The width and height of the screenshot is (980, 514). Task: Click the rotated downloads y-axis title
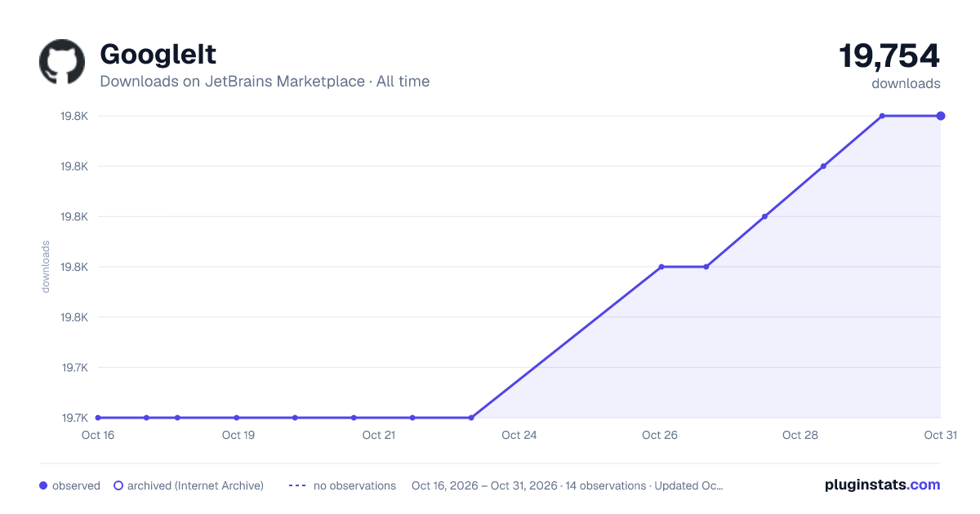[x=46, y=267]
